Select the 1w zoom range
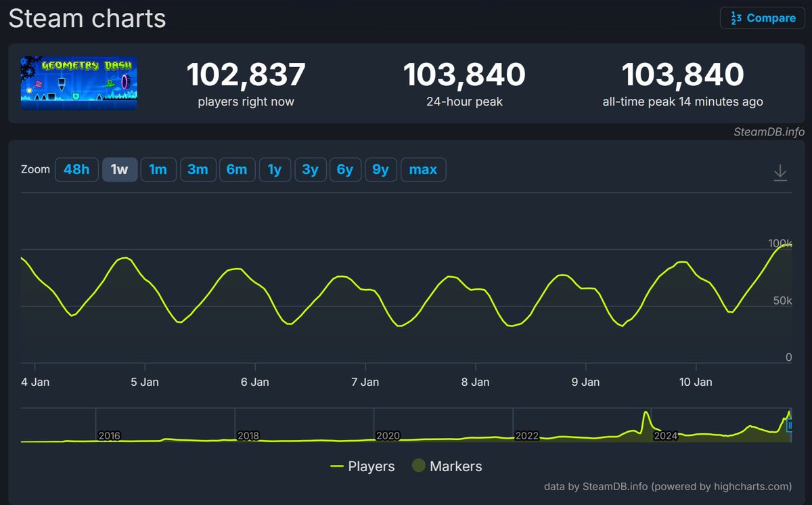812x505 pixels. [x=119, y=169]
